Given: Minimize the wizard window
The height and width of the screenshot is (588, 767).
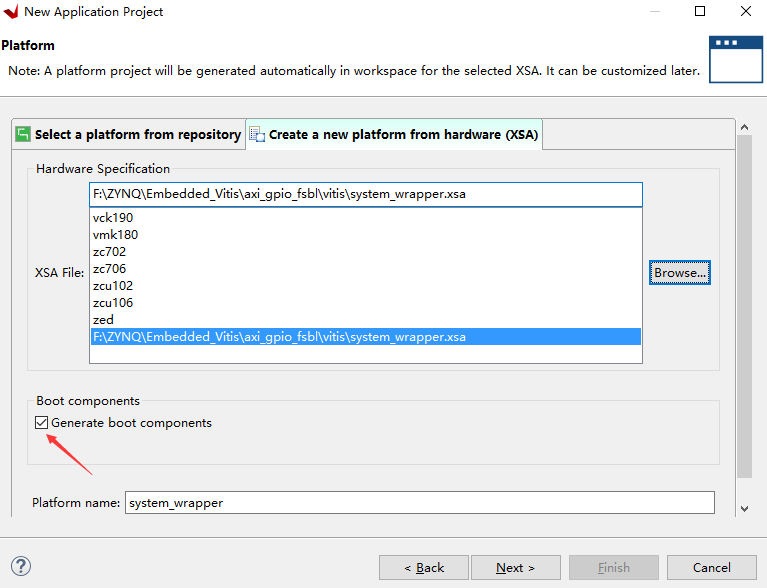Looking at the screenshot, I should [655, 11].
